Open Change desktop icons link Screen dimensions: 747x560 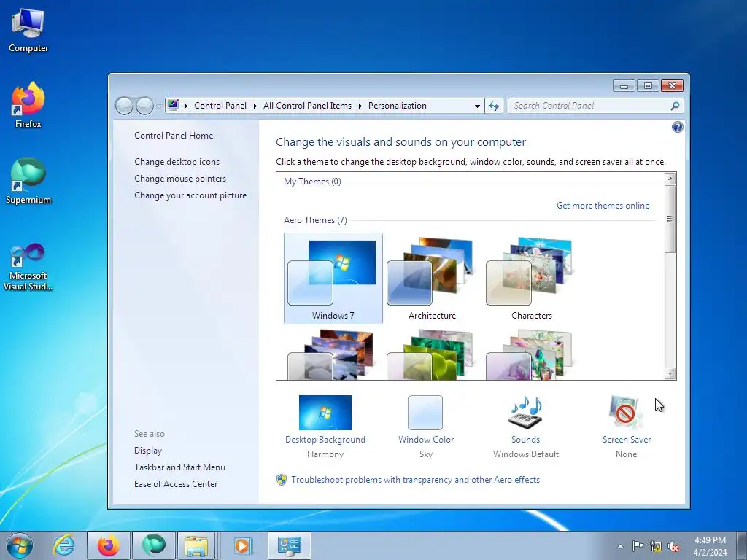tap(177, 162)
